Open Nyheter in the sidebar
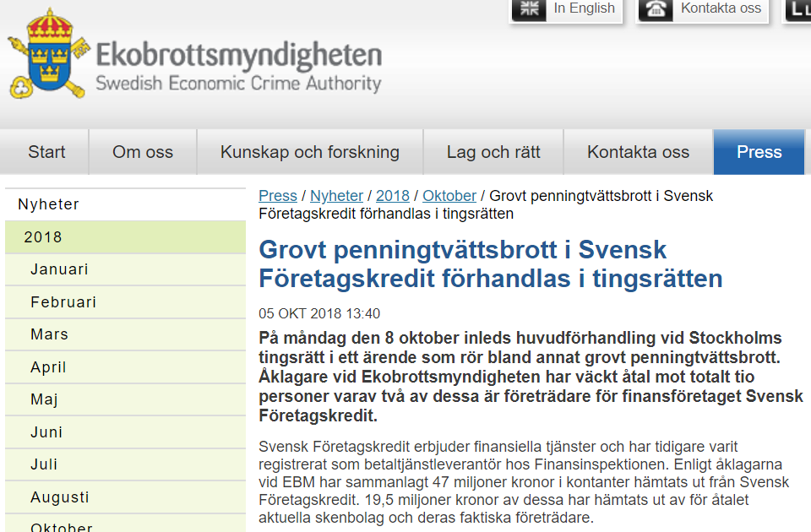The width and height of the screenshot is (811, 532). coord(125,204)
